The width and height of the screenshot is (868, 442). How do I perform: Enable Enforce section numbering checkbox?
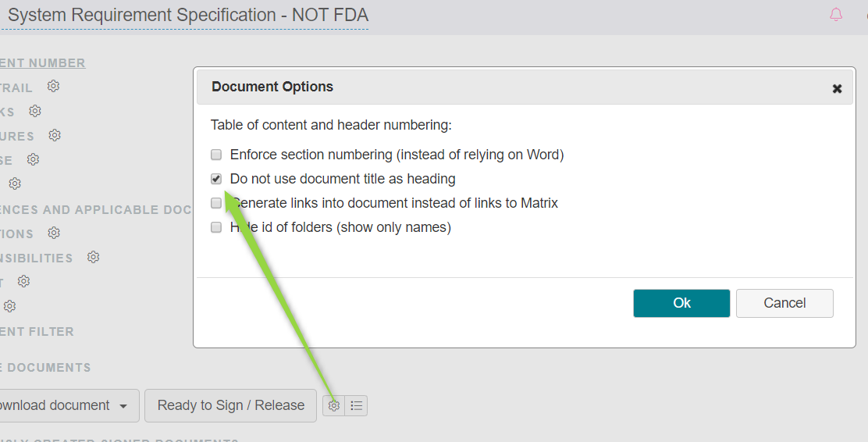click(216, 155)
